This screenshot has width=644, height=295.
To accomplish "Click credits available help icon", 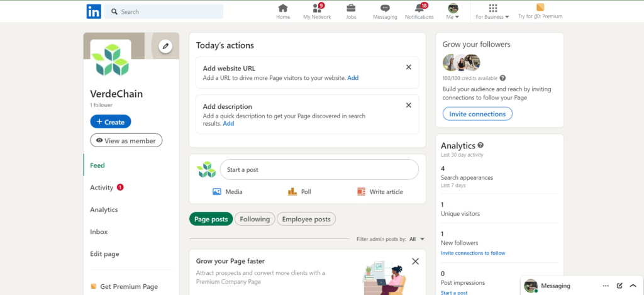I will pyautogui.click(x=502, y=78).
